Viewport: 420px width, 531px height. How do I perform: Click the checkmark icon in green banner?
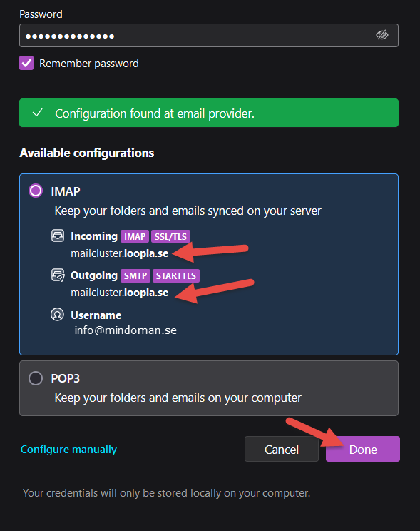click(x=38, y=113)
